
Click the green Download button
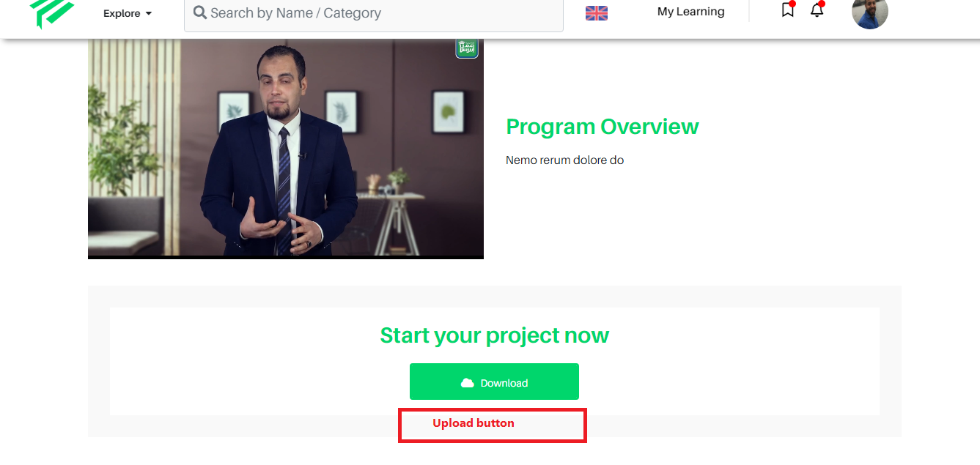(494, 382)
